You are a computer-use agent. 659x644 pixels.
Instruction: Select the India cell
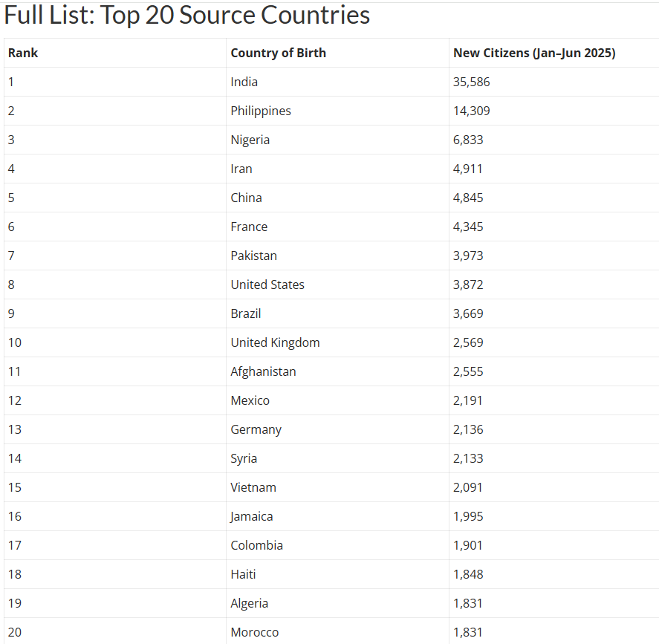tap(244, 82)
